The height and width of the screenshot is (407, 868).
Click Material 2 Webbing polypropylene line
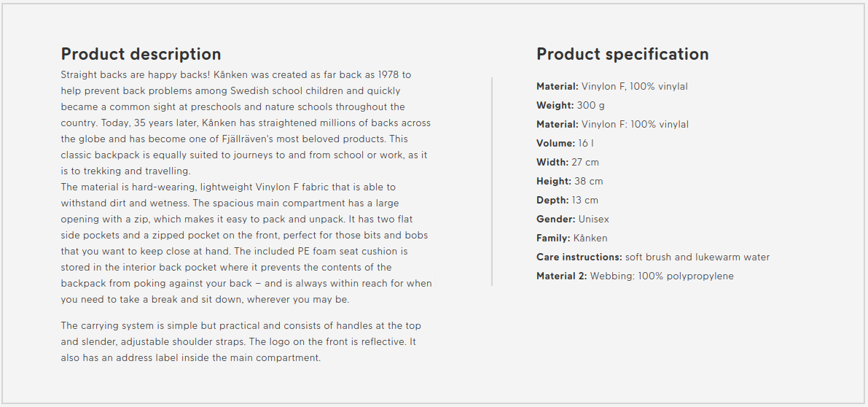(x=635, y=276)
